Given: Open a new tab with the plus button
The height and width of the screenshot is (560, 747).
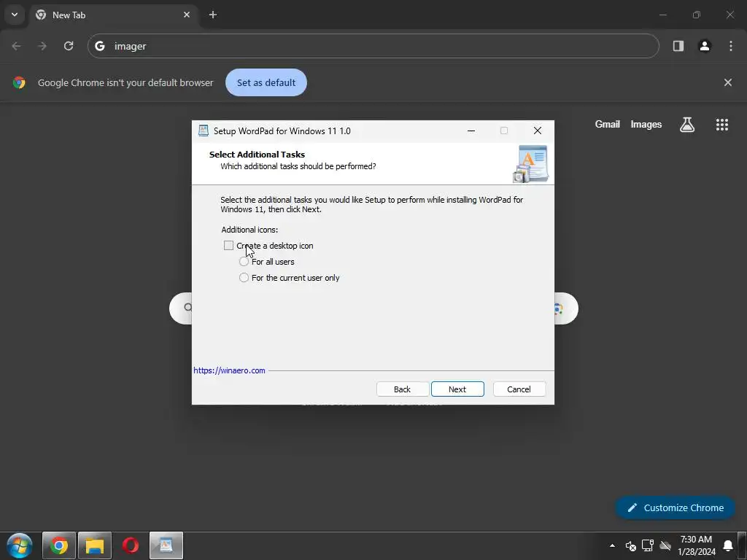Looking at the screenshot, I should [213, 15].
